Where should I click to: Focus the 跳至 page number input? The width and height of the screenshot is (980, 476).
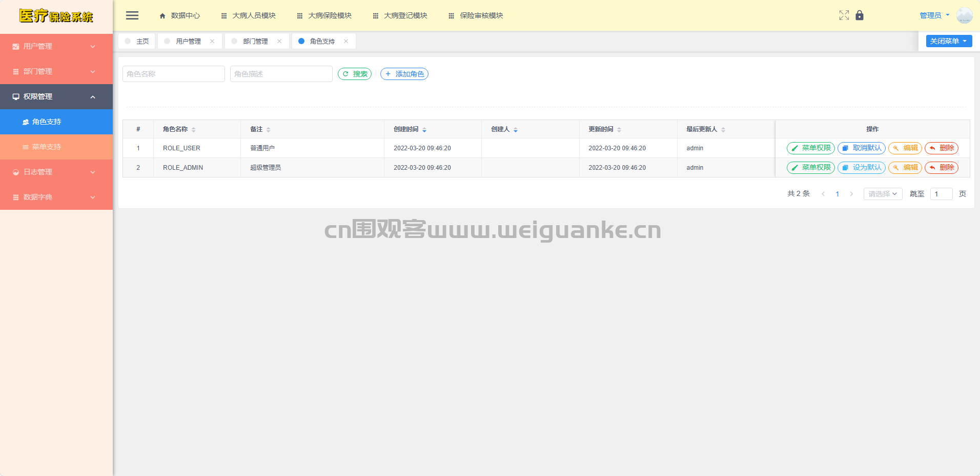coord(941,194)
